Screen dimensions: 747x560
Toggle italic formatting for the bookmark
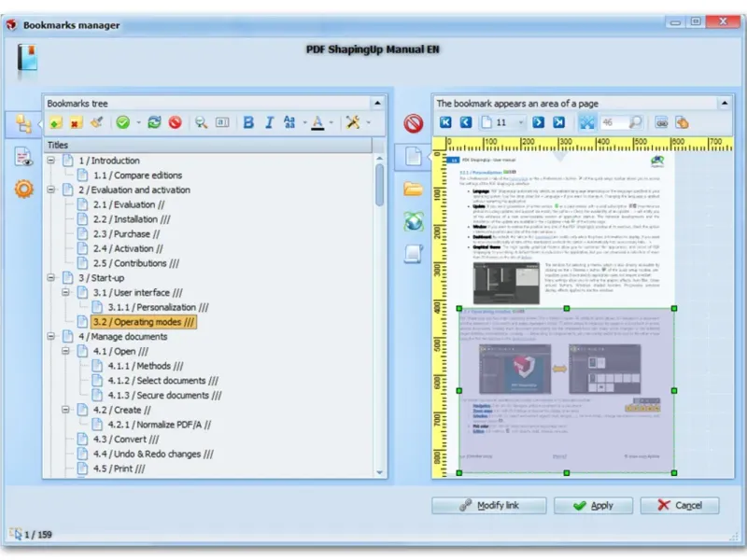point(269,123)
